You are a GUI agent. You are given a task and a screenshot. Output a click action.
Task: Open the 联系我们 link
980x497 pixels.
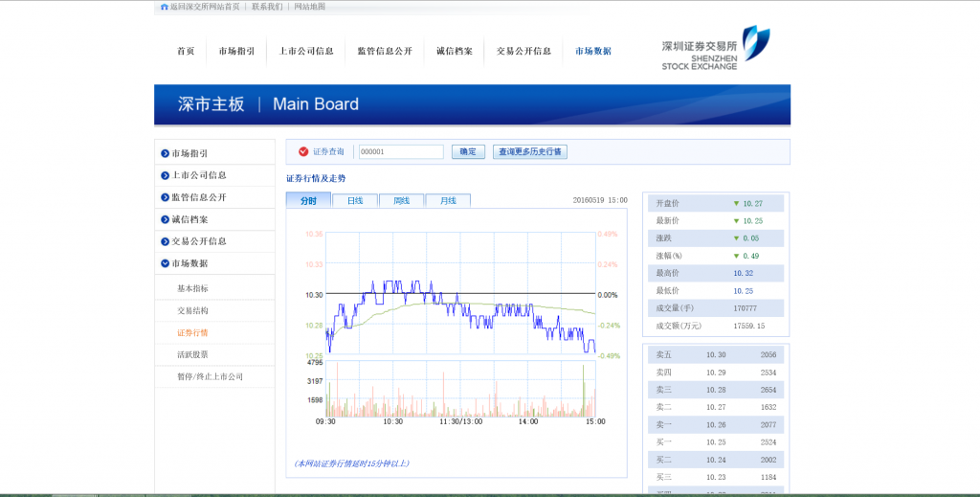(x=267, y=7)
